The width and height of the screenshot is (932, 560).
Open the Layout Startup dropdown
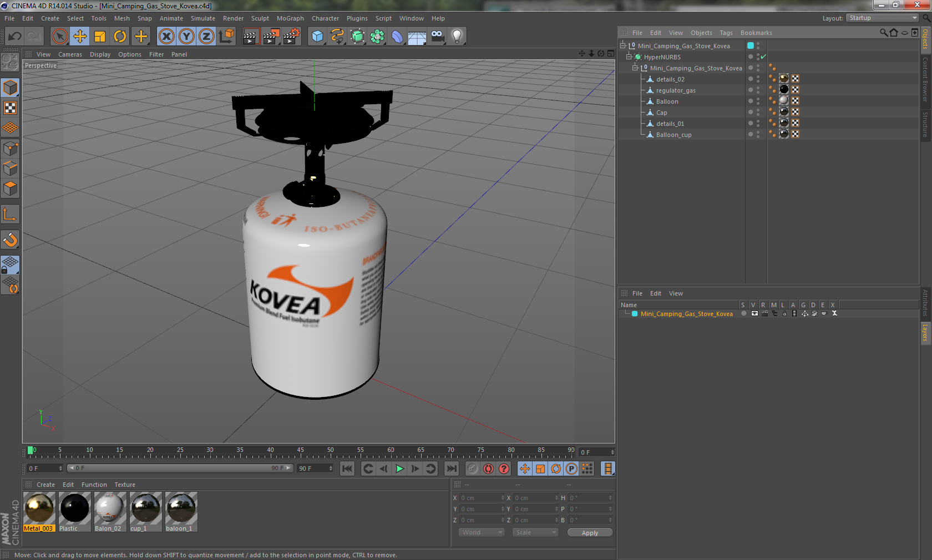point(883,18)
